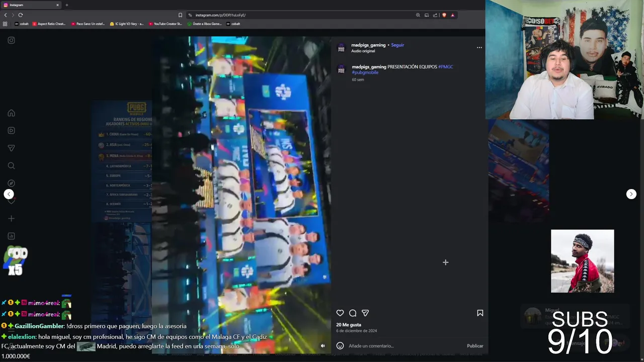Go to the Home feed icon in the sidebar

point(11,113)
